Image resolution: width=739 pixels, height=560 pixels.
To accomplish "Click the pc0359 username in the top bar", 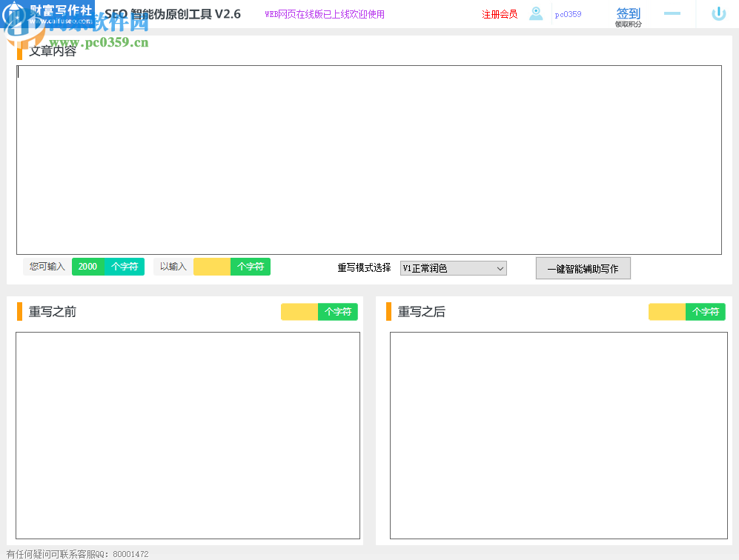I will pyautogui.click(x=568, y=13).
